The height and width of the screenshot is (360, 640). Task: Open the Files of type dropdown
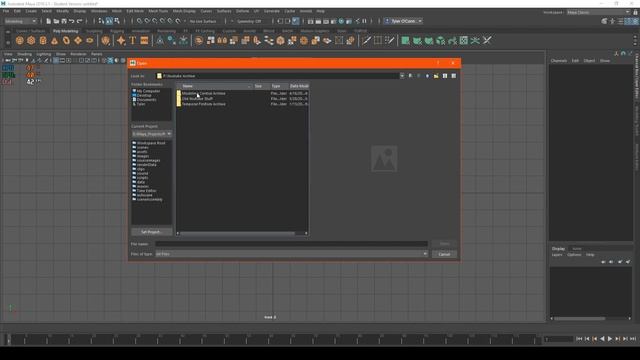(291, 254)
